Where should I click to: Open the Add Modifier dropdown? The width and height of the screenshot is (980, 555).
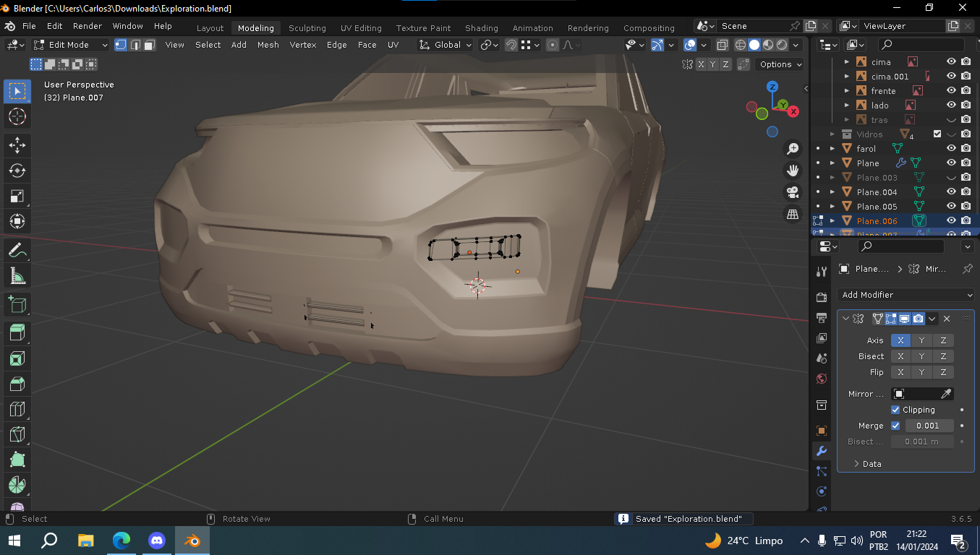[906, 295]
